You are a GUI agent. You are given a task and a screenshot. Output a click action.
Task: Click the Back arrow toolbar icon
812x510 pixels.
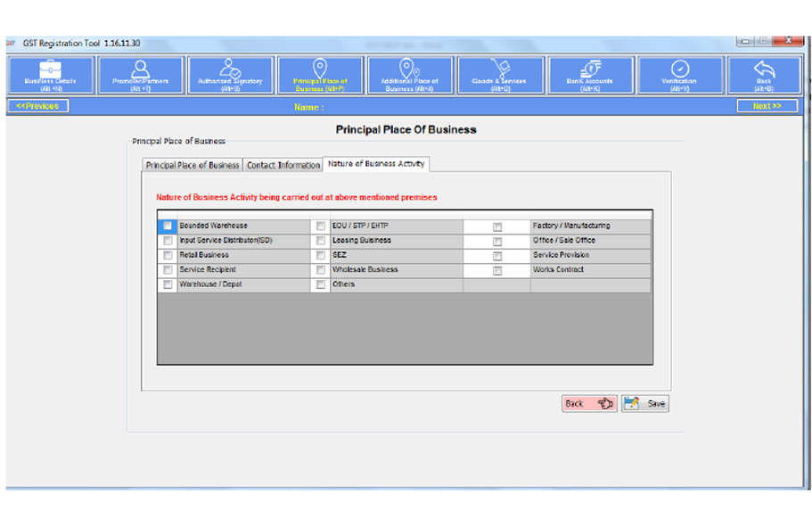764,75
